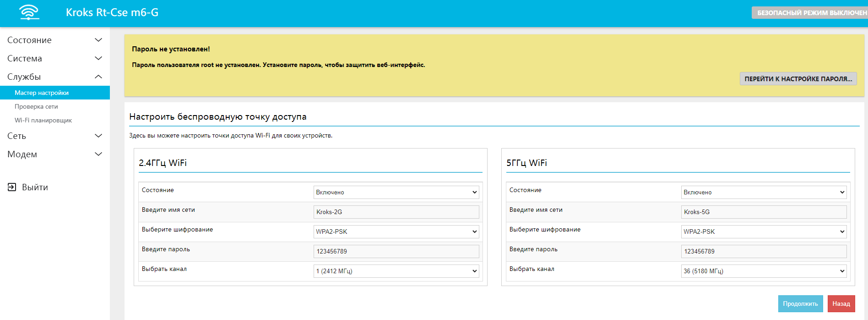Click the Kroks-2G network name field
Screen dimensions: 868x320
(396, 212)
